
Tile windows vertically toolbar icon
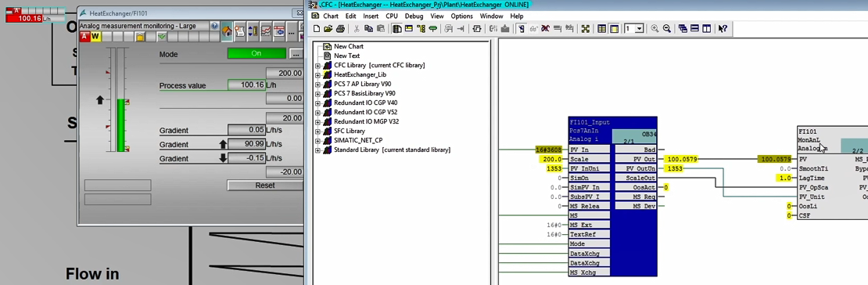[x=707, y=29]
